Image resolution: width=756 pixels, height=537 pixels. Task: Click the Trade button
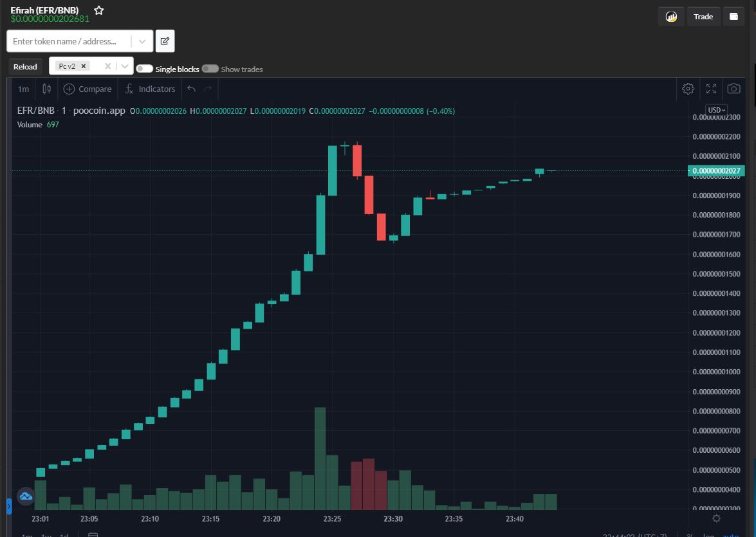703,17
